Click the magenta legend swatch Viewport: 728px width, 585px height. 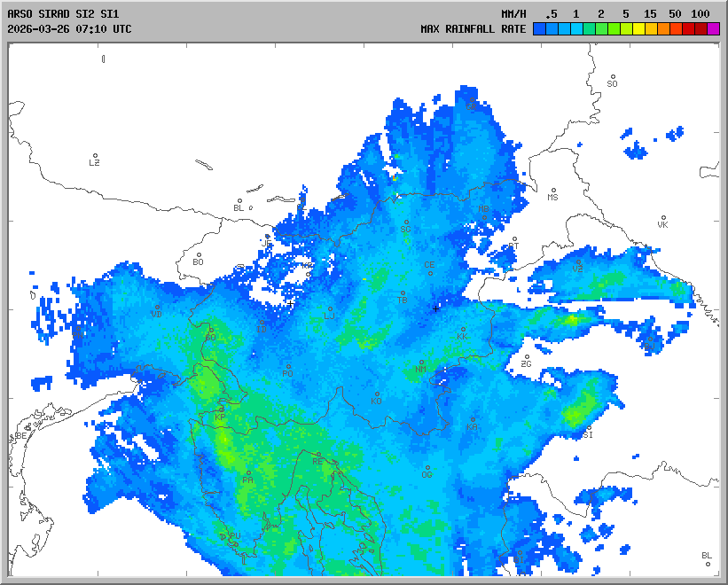[714, 28]
